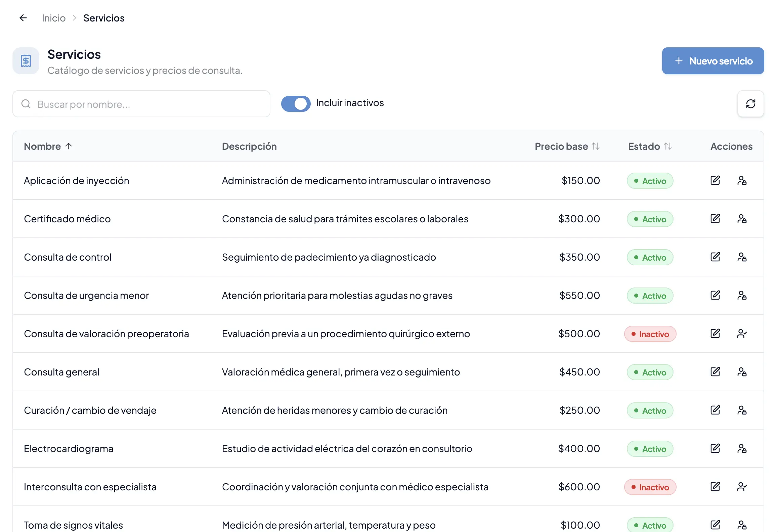
Task: Click the Servicios breadcrumb item
Action: (104, 18)
